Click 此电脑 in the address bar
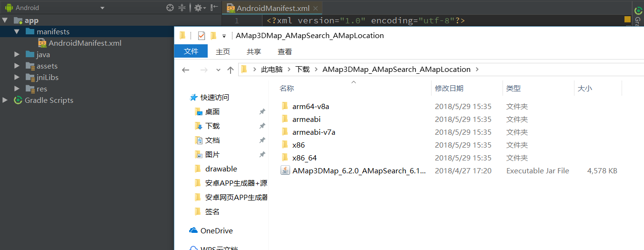644x250 pixels. (x=272, y=69)
